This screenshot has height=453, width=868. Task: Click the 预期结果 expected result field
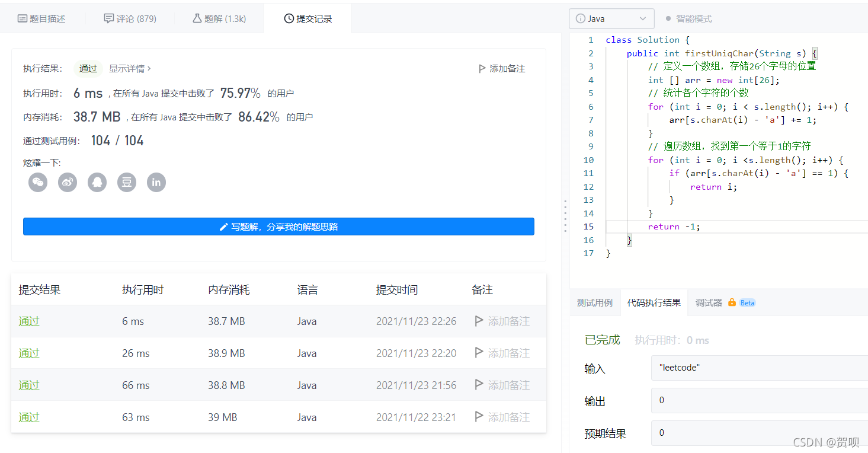click(x=760, y=433)
